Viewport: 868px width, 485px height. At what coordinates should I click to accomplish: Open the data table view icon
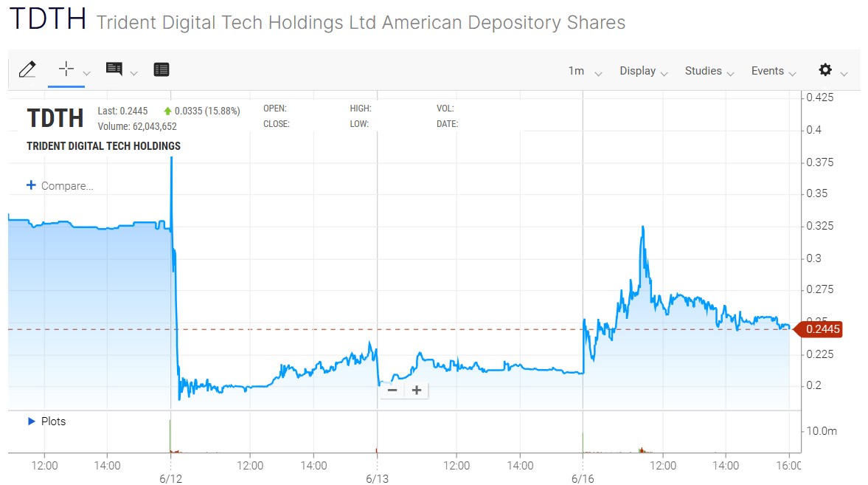point(162,69)
